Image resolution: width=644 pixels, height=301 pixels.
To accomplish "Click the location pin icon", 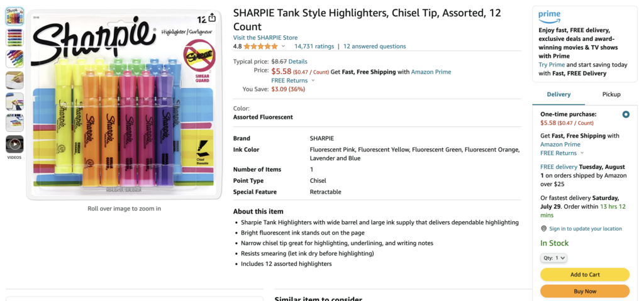I will pyautogui.click(x=544, y=229).
